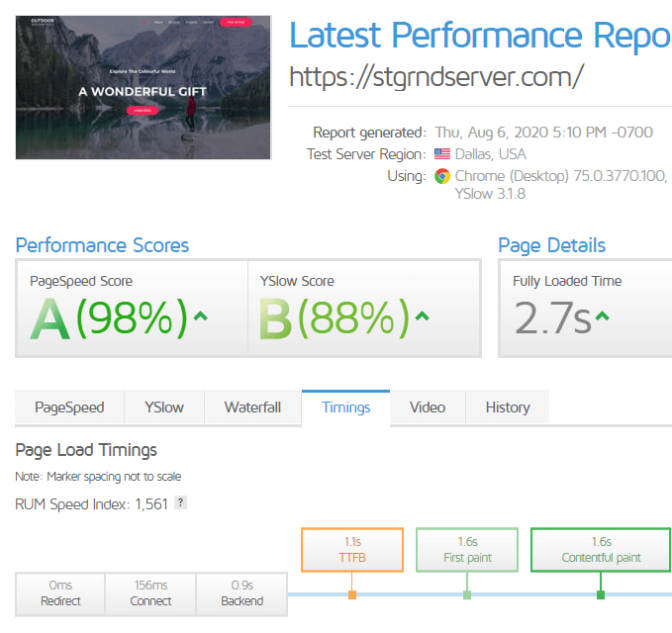Viewport: 672px width, 633px height.
Task: Click the website screenshot thumbnail
Action: (144, 87)
